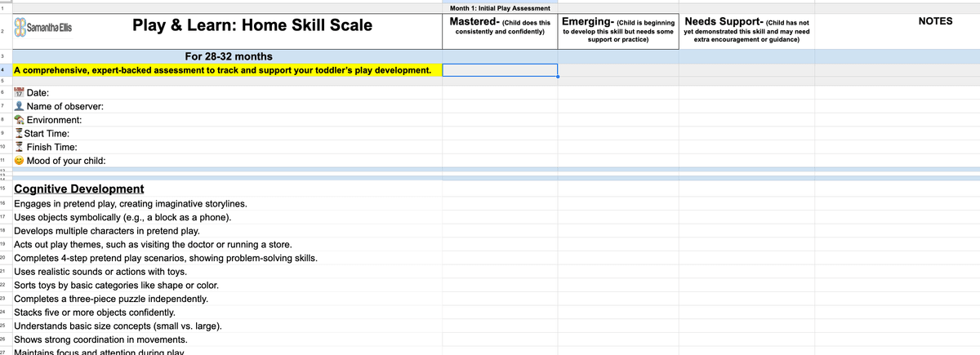Select the row 20 header number

(4, 258)
